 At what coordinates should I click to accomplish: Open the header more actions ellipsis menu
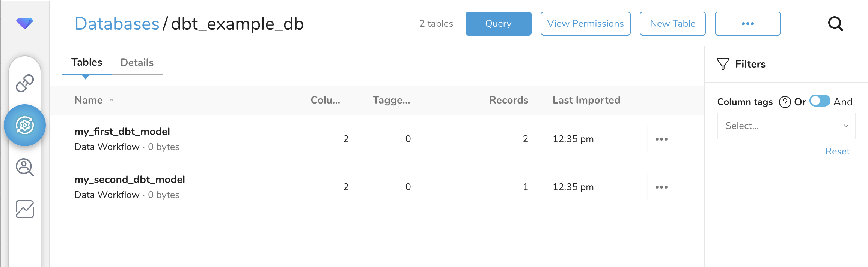[747, 24]
